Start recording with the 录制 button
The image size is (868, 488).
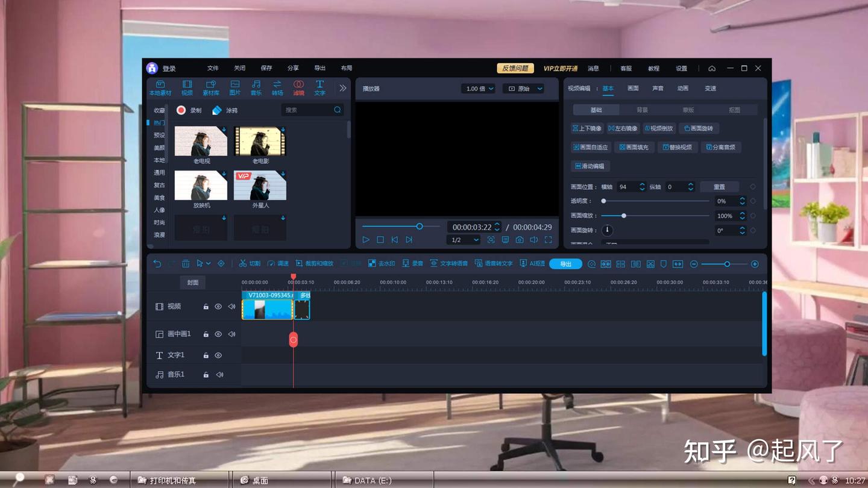pos(189,110)
